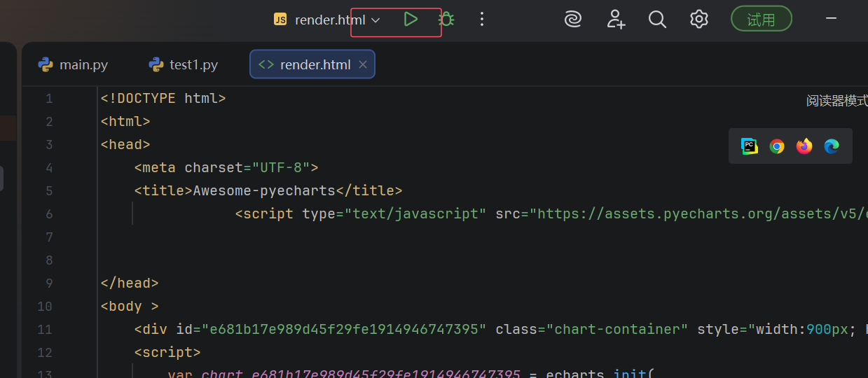
Task: Click the <script> tag on line 12
Action: 167,353
